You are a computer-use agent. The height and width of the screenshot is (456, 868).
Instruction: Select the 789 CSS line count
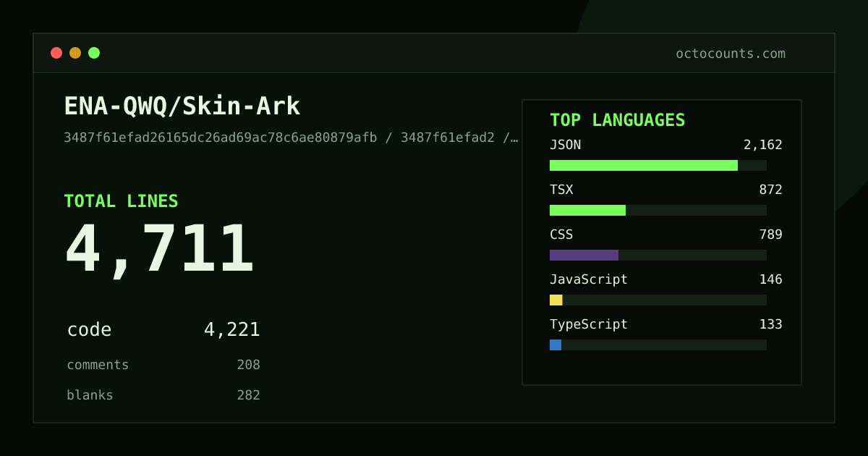pyautogui.click(x=770, y=235)
